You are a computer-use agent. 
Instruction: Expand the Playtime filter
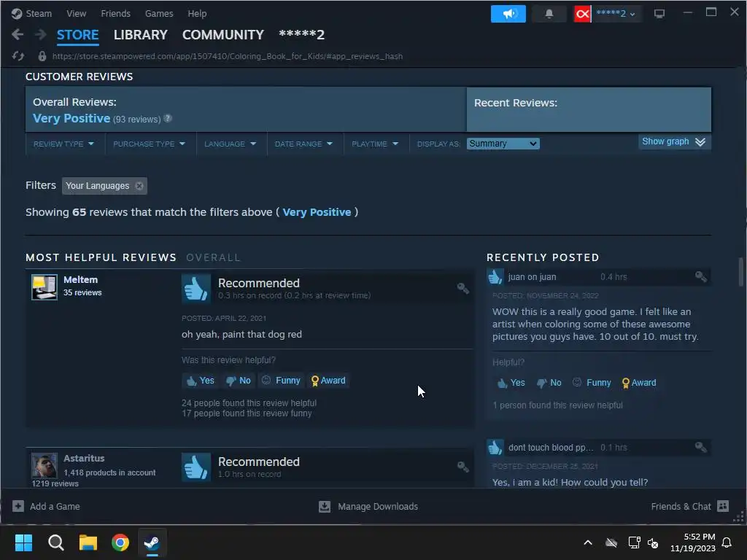pos(375,144)
